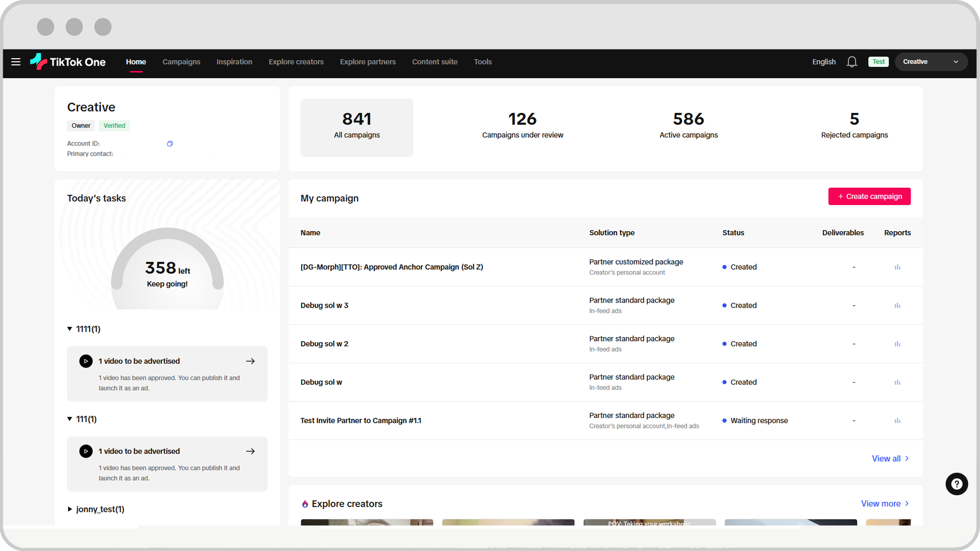Click the notification bell icon
The image size is (980, 551).
851,62
